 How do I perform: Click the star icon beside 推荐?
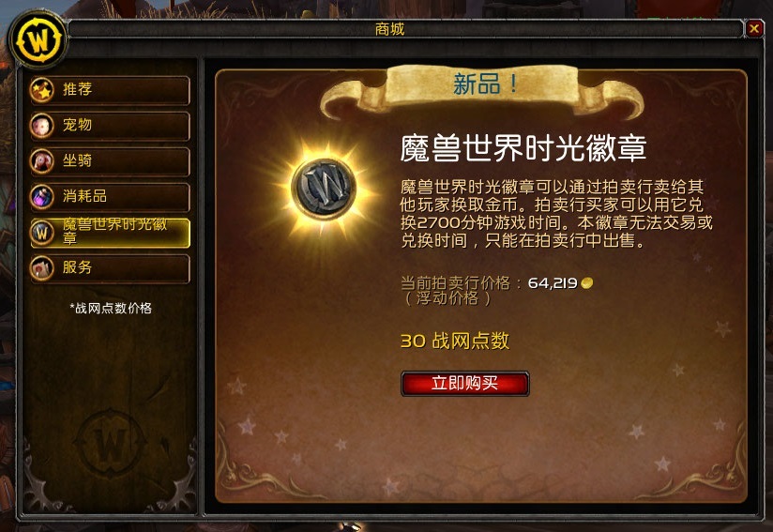[x=42, y=90]
